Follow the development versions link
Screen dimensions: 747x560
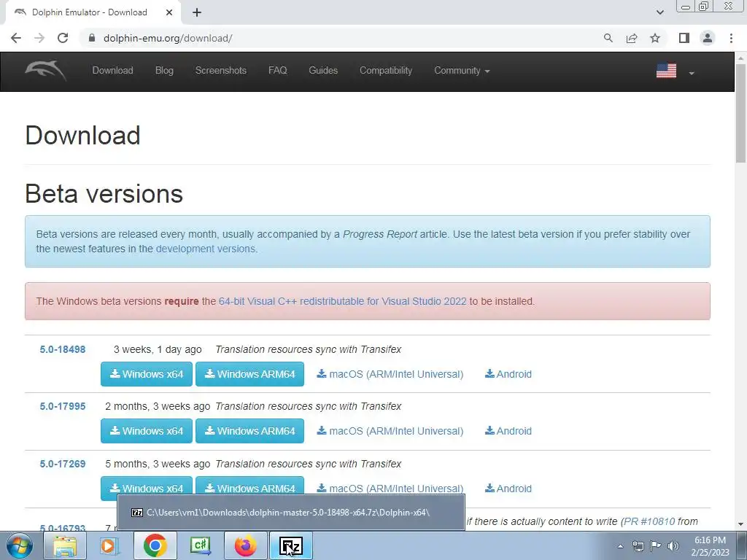click(205, 249)
